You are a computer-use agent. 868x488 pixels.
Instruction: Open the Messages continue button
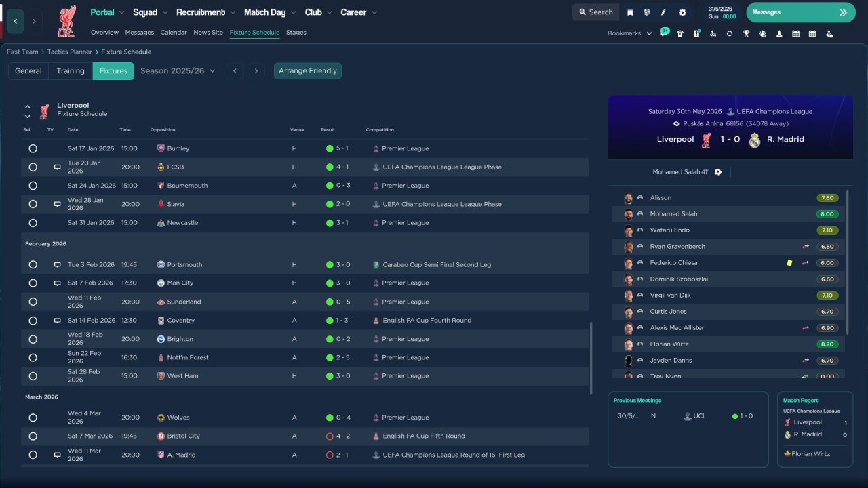point(801,12)
